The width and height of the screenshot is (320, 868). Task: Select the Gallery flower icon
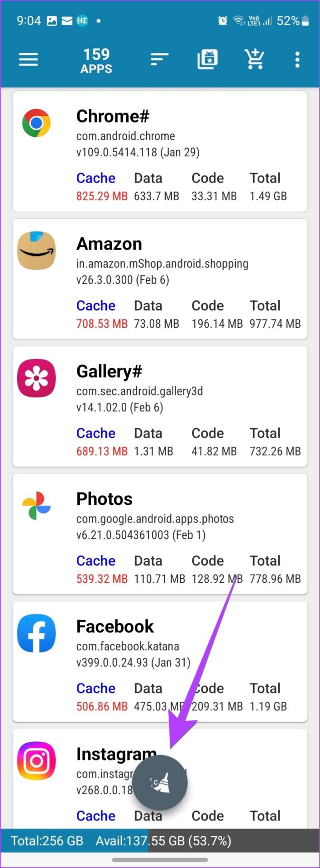click(x=36, y=378)
